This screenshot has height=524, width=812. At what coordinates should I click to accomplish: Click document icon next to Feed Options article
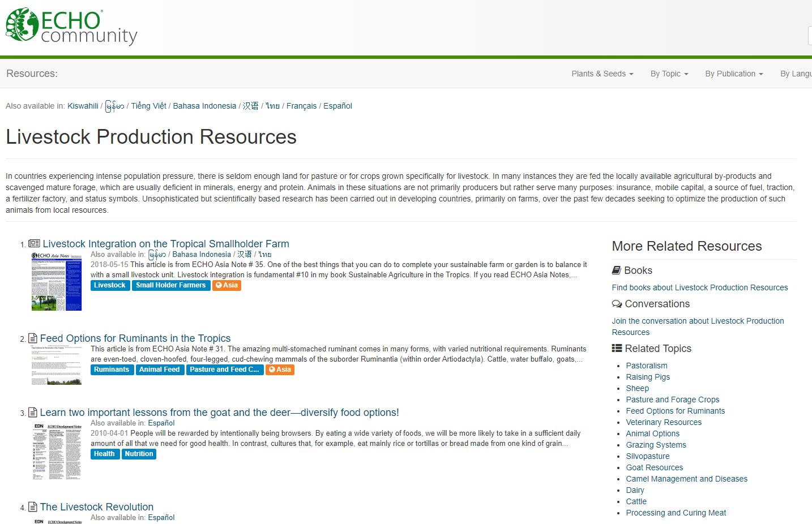click(33, 338)
